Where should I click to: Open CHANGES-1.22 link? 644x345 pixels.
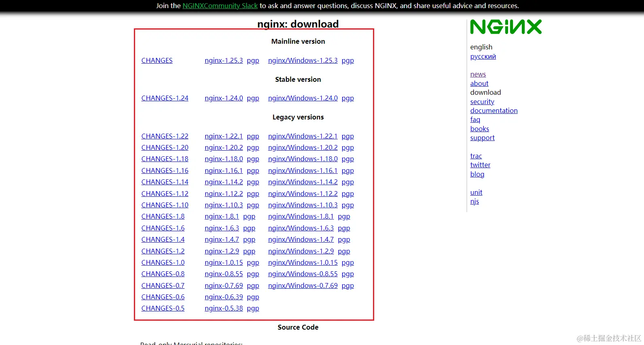pos(165,136)
